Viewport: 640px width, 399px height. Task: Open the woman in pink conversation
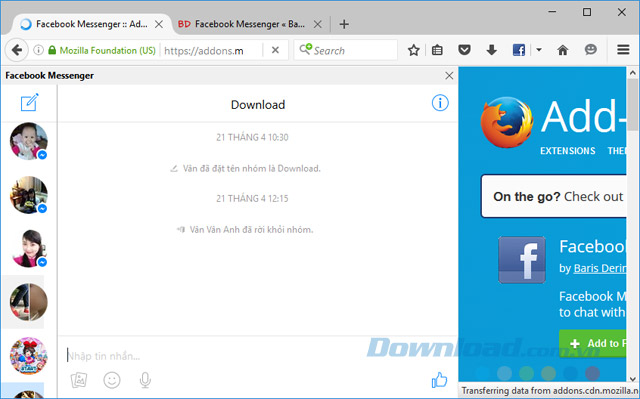29,248
